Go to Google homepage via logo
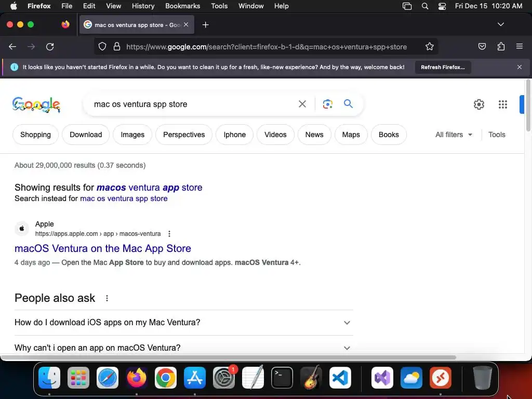532x399 pixels. tap(36, 104)
